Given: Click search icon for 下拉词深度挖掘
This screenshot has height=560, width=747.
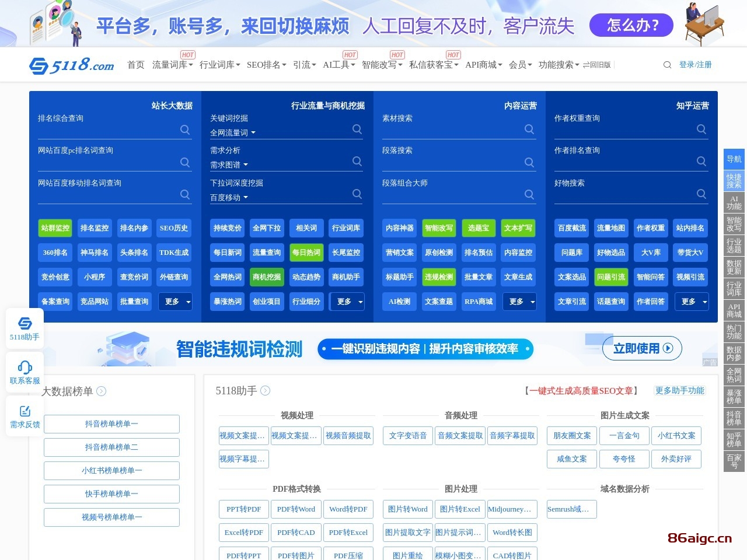Looking at the screenshot, I should click(x=357, y=194).
